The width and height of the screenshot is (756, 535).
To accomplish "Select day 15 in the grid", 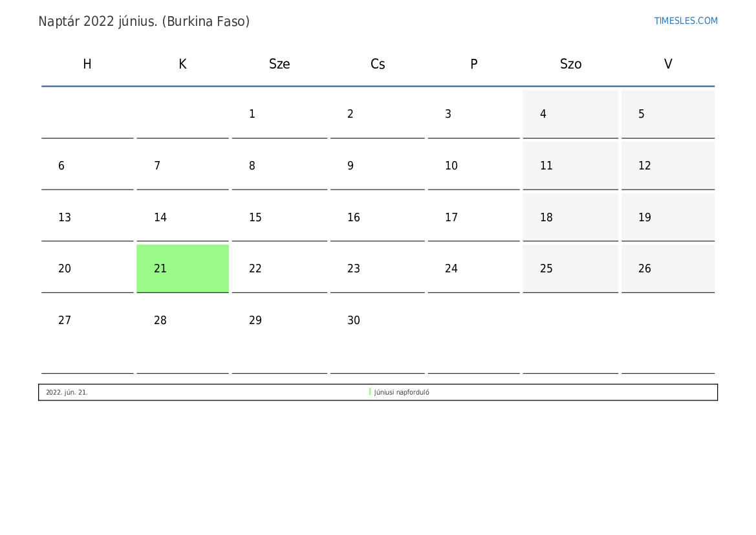I will [255, 217].
